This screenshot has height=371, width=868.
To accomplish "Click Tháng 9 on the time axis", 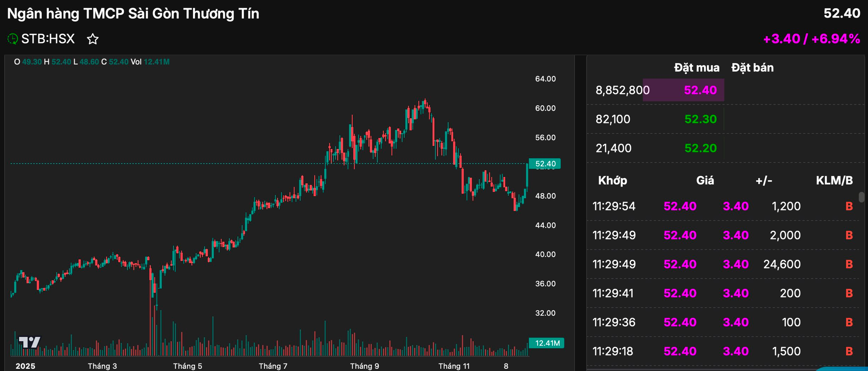I will tap(365, 366).
